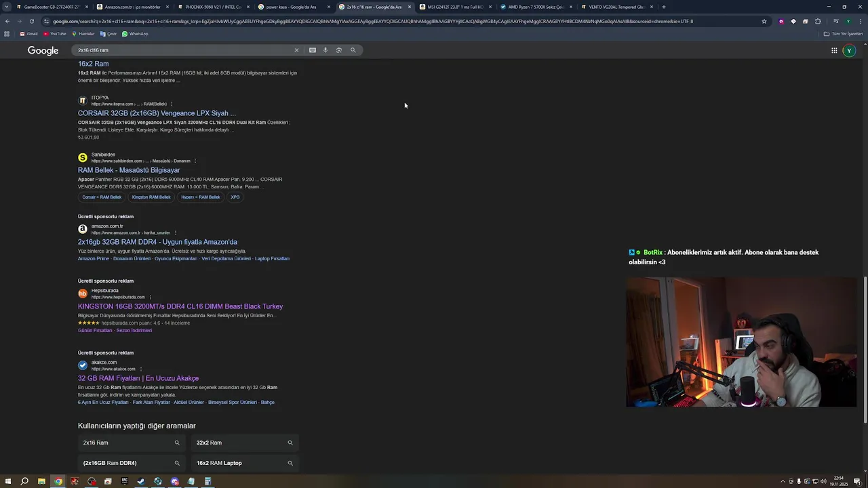The image size is (868, 488).
Task: Reload the page
Action: (x=31, y=21)
